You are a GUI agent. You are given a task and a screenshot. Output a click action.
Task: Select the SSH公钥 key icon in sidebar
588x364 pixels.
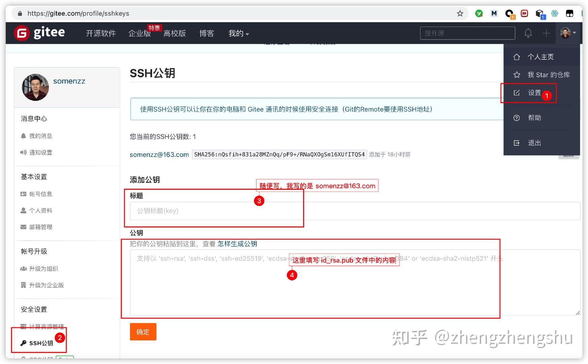24,343
